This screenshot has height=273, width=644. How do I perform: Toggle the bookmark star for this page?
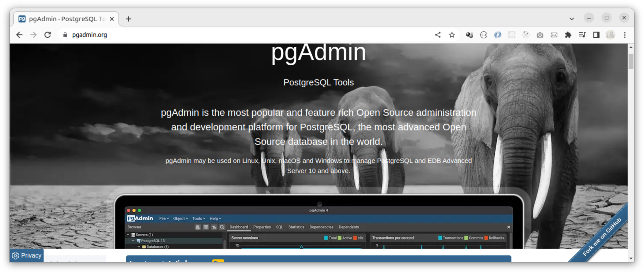[452, 35]
